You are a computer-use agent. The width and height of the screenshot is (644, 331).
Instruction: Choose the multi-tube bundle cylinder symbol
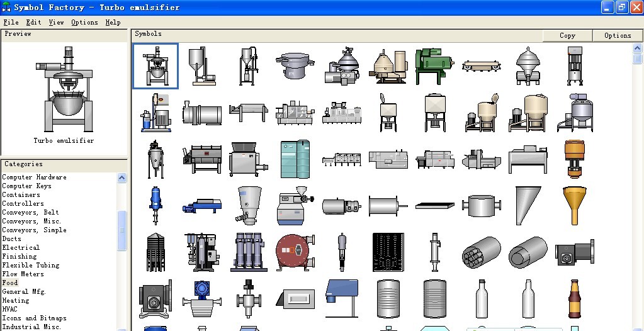[x=482, y=252]
